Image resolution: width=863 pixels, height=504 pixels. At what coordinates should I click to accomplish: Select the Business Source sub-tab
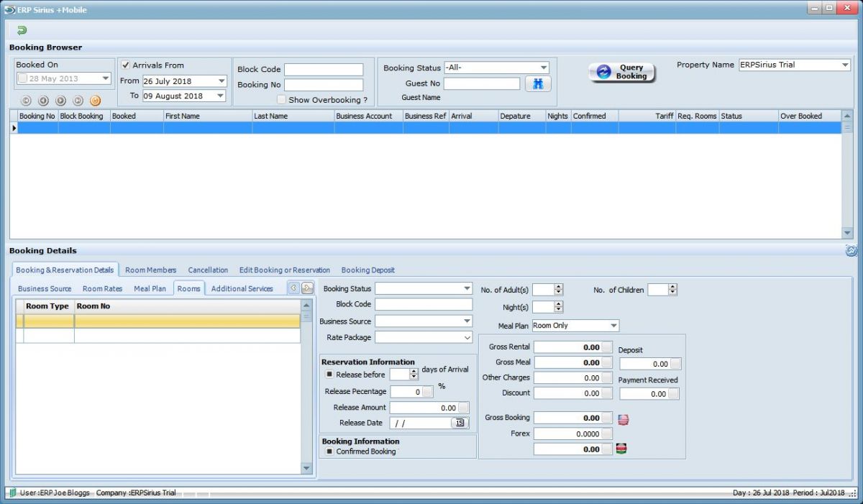tap(45, 288)
